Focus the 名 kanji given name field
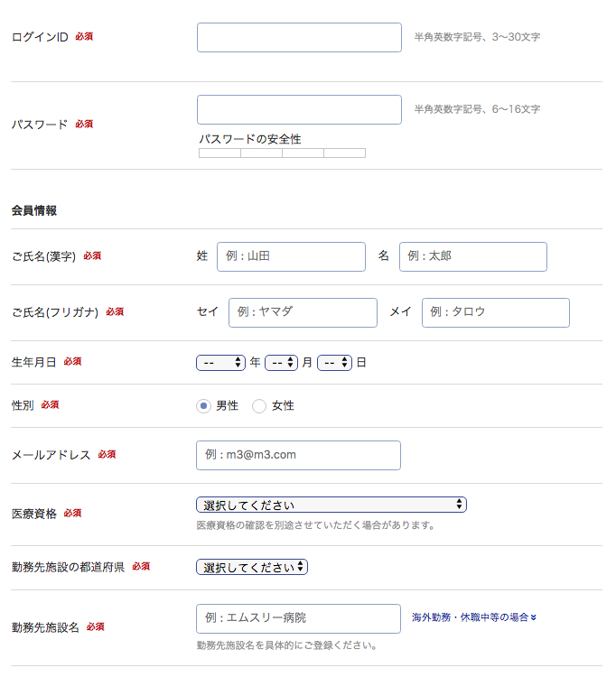Viewport: 616px width, 677px height. click(x=472, y=256)
